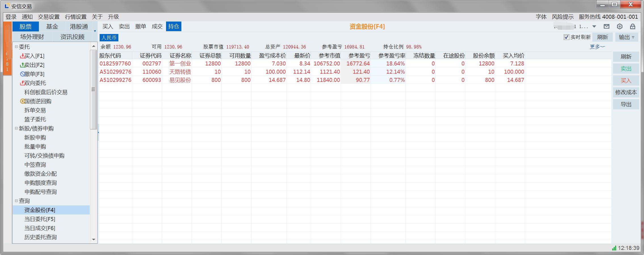Click the 撤单[F3] cancel icon
Viewport: 644px width, 255px height.
point(22,74)
